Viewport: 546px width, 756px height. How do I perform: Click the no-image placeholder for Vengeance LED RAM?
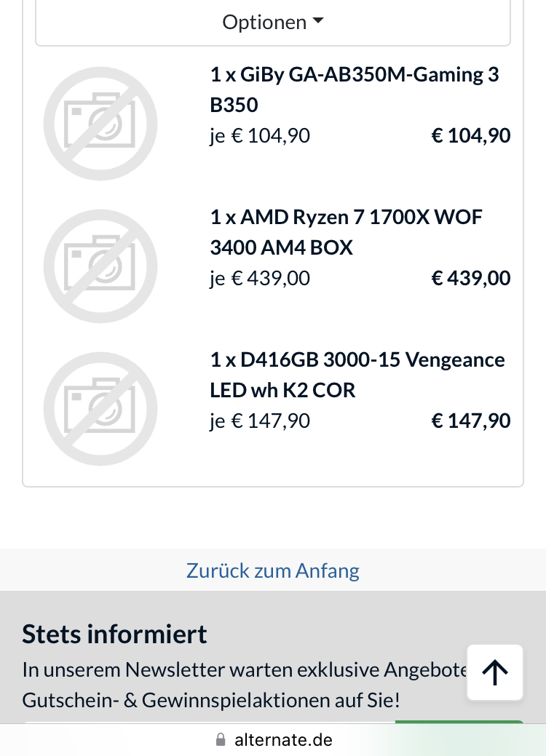[100, 409]
